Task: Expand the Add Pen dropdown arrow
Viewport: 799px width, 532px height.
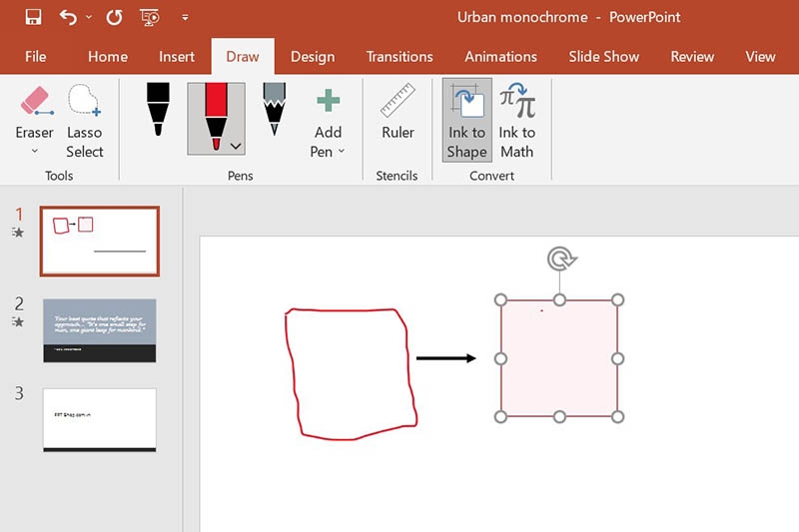Action: (342, 151)
